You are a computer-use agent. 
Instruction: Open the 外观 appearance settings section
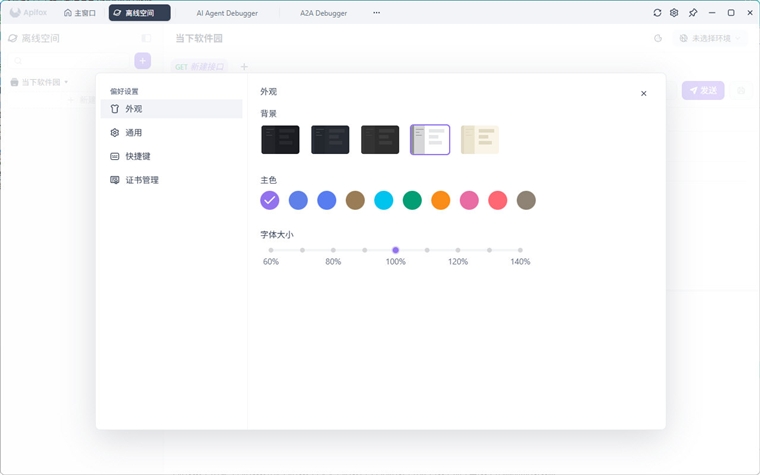[171, 109]
